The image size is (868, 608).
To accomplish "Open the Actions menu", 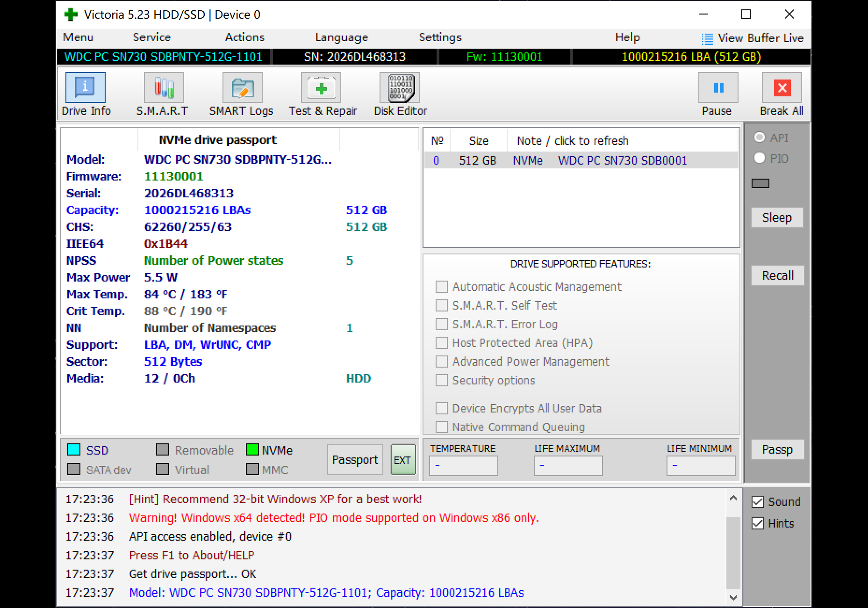I will point(244,37).
